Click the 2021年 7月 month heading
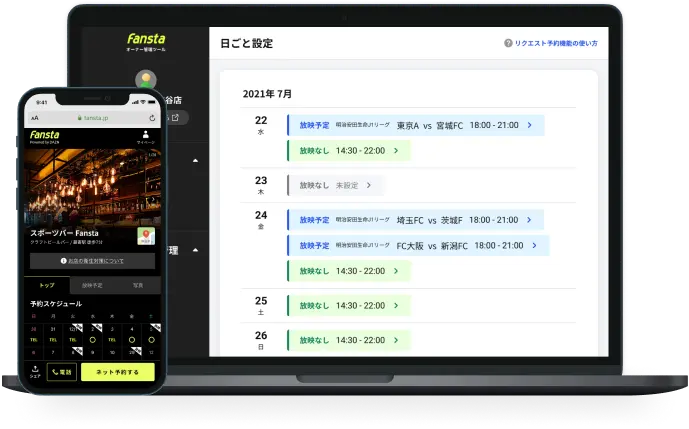Viewport: 689px width, 429px height. [x=267, y=94]
